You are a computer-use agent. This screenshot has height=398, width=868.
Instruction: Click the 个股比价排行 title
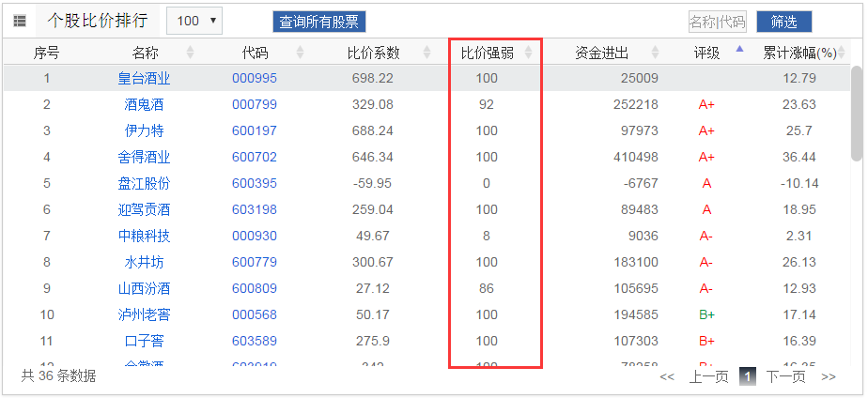pyautogui.click(x=98, y=21)
